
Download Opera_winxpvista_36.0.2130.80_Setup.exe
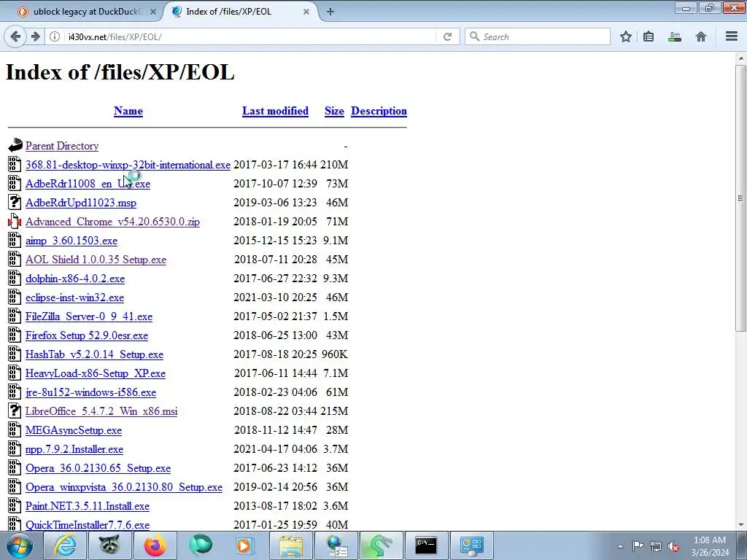tap(124, 487)
